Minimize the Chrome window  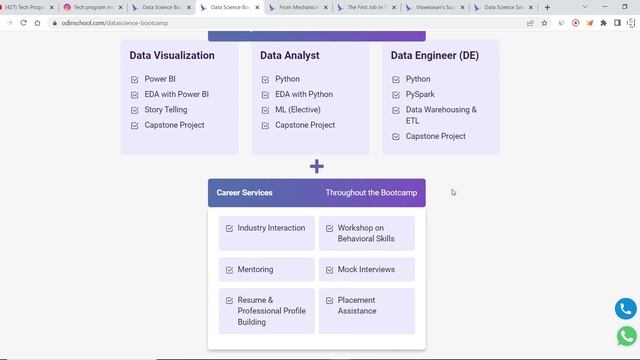tap(605, 7)
